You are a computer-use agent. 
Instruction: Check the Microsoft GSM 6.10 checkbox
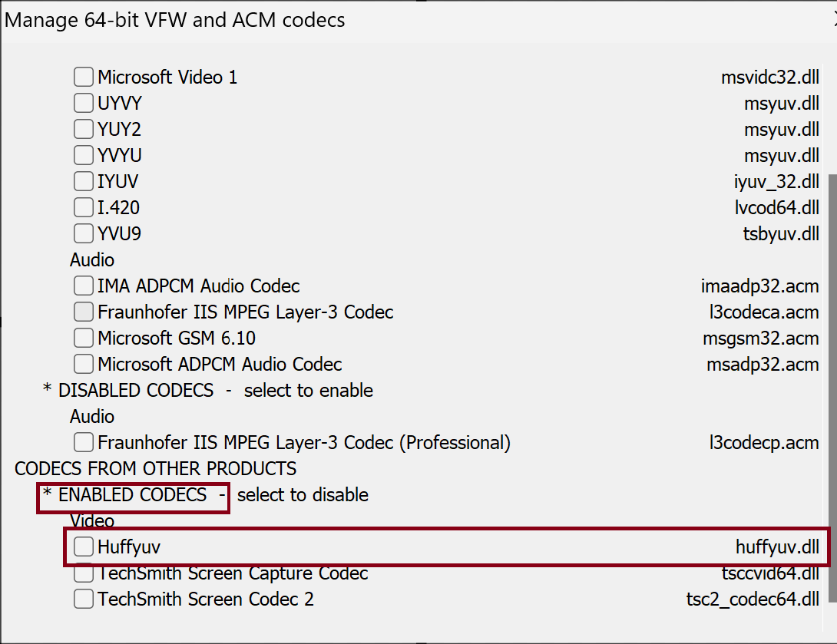coord(84,338)
